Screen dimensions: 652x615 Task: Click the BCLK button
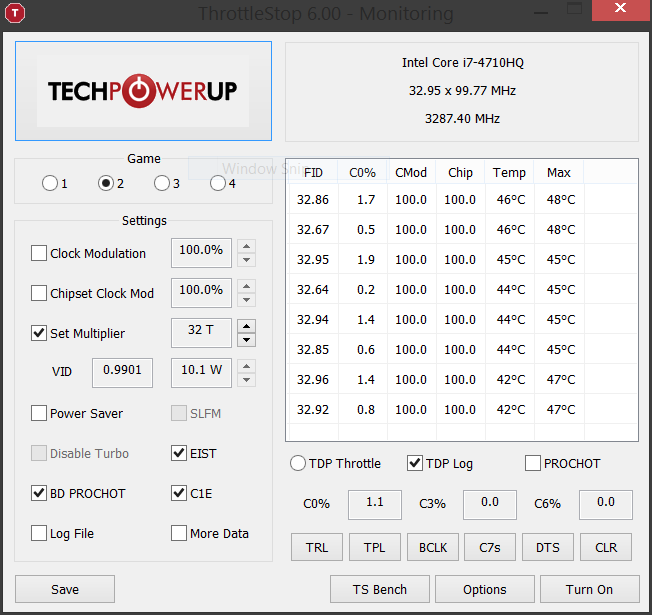pyautogui.click(x=433, y=547)
